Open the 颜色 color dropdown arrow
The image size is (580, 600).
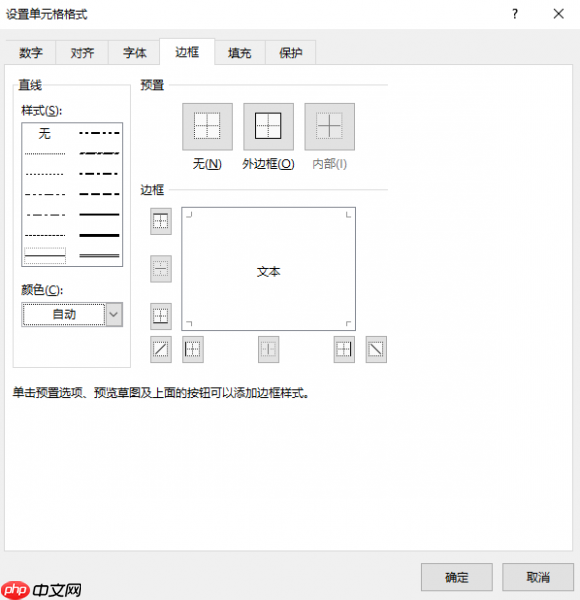coord(114,315)
